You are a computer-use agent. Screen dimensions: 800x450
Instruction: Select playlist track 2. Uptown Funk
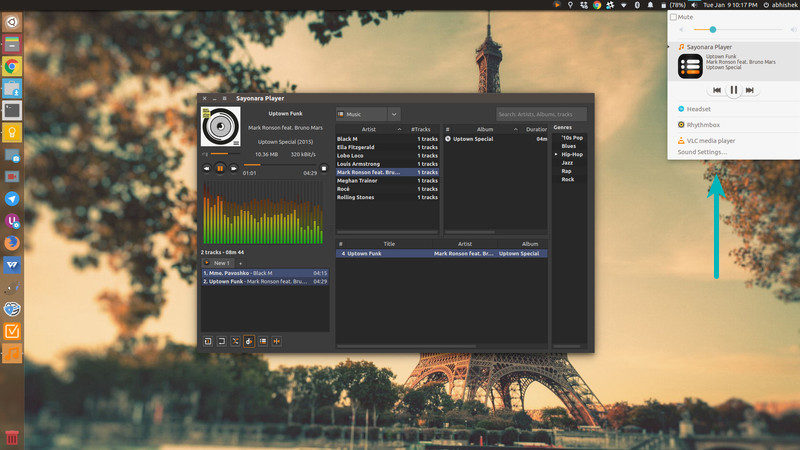click(265, 281)
